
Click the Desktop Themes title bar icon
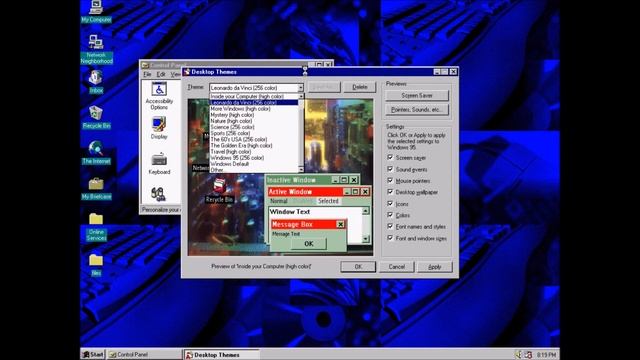(187, 72)
